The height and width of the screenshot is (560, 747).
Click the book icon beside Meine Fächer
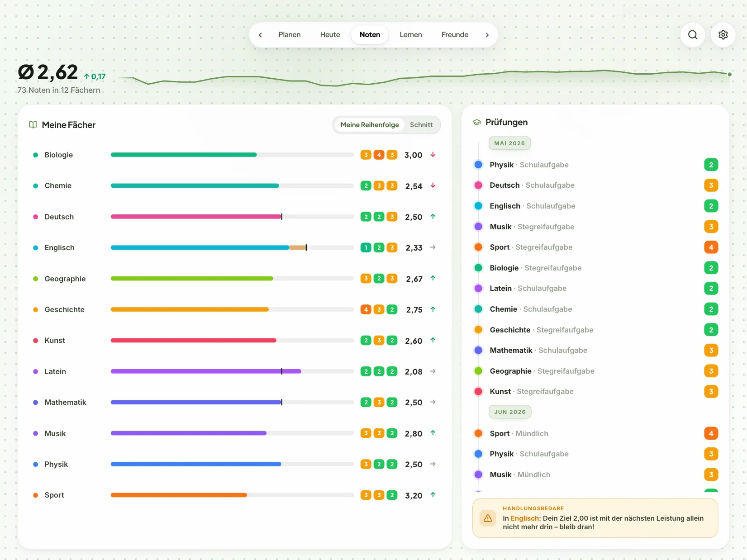click(x=33, y=125)
